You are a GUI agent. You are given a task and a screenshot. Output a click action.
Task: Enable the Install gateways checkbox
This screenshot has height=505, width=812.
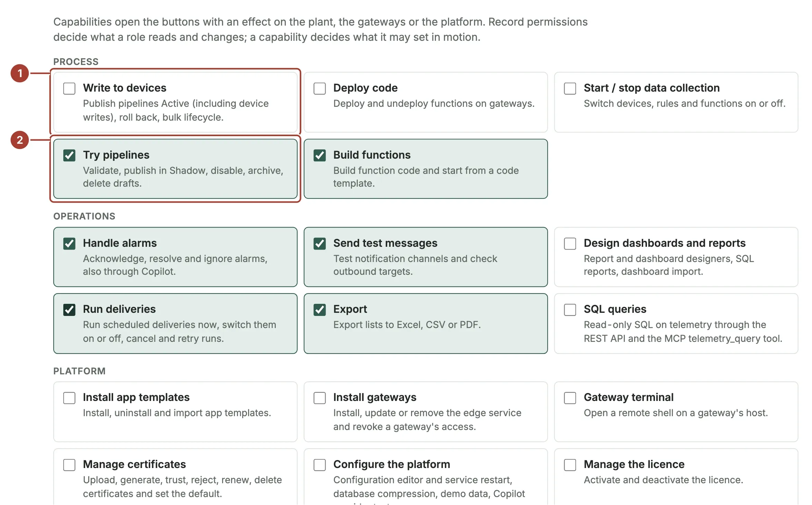(x=319, y=398)
